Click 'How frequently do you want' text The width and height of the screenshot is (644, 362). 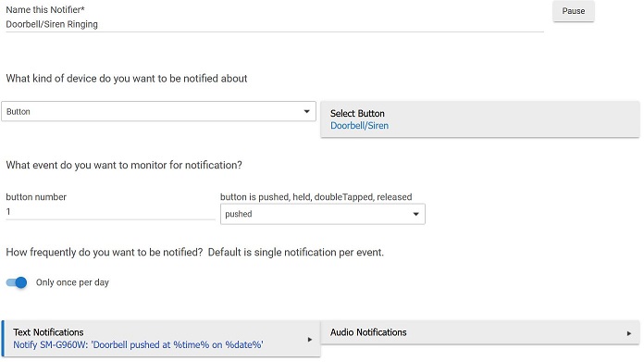pos(194,253)
